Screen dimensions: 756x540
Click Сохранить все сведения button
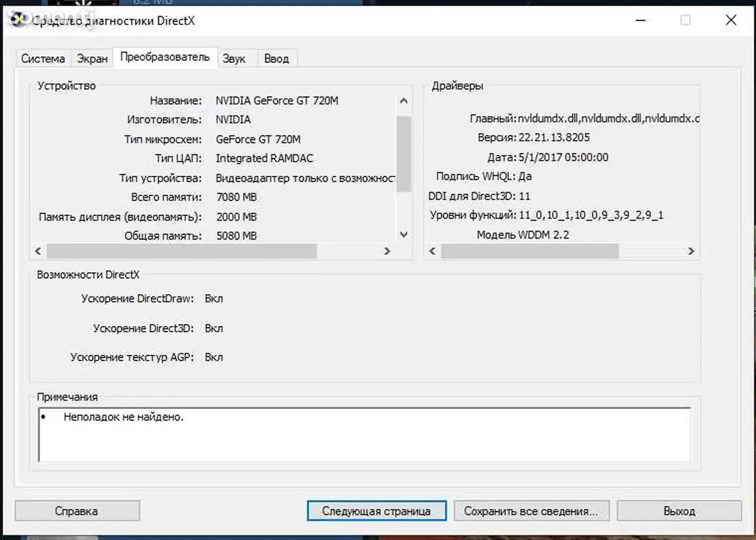[532, 511]
